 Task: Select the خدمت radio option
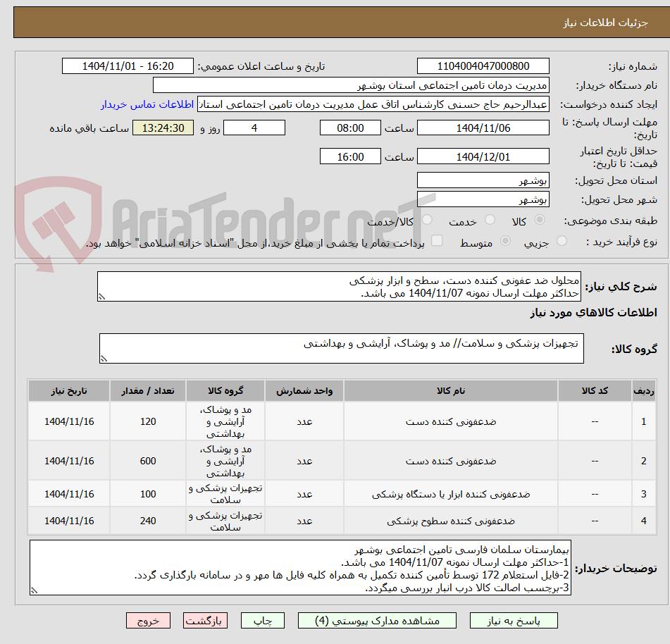490,220
